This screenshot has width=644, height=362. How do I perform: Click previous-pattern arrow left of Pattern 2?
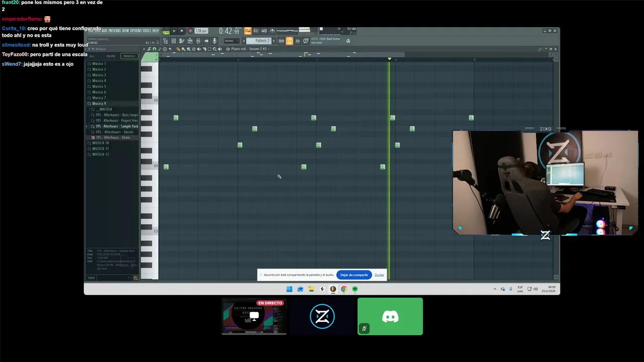coord(244,41)
